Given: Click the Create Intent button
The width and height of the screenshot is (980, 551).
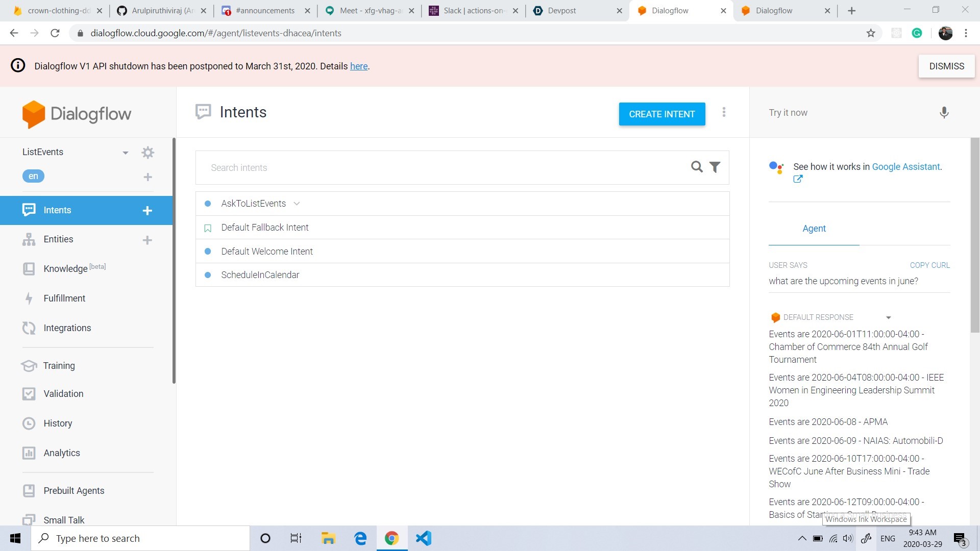Looking at the screenshot, I should tap(661, 114).
